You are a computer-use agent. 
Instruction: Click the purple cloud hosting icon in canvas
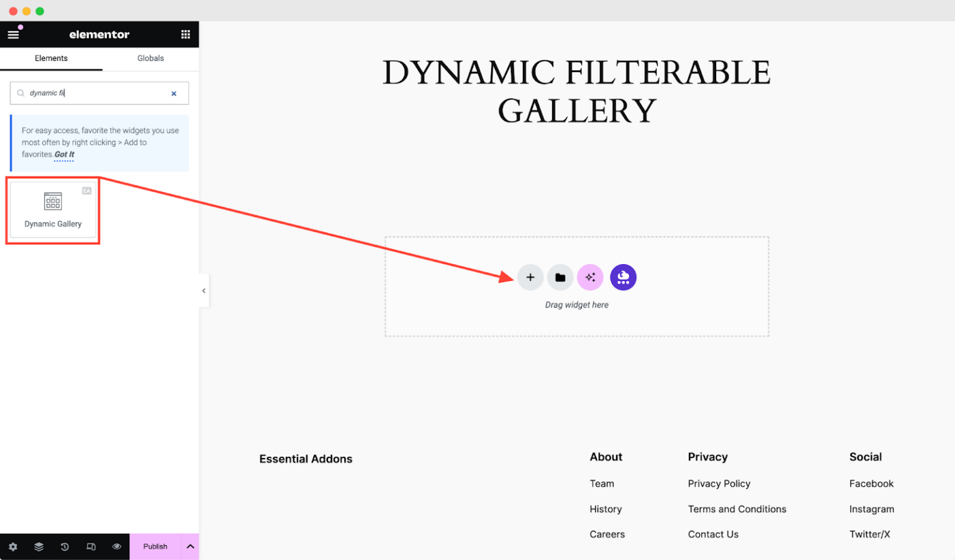pos(623,277)
